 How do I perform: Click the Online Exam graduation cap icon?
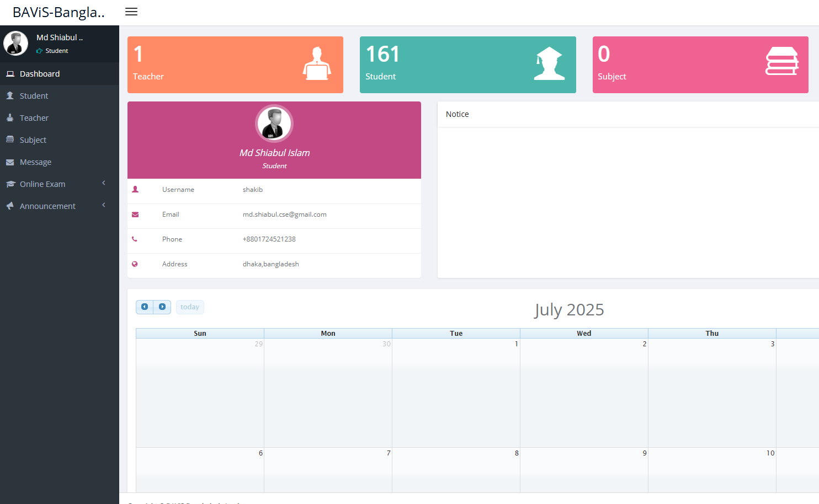(10, 184)
